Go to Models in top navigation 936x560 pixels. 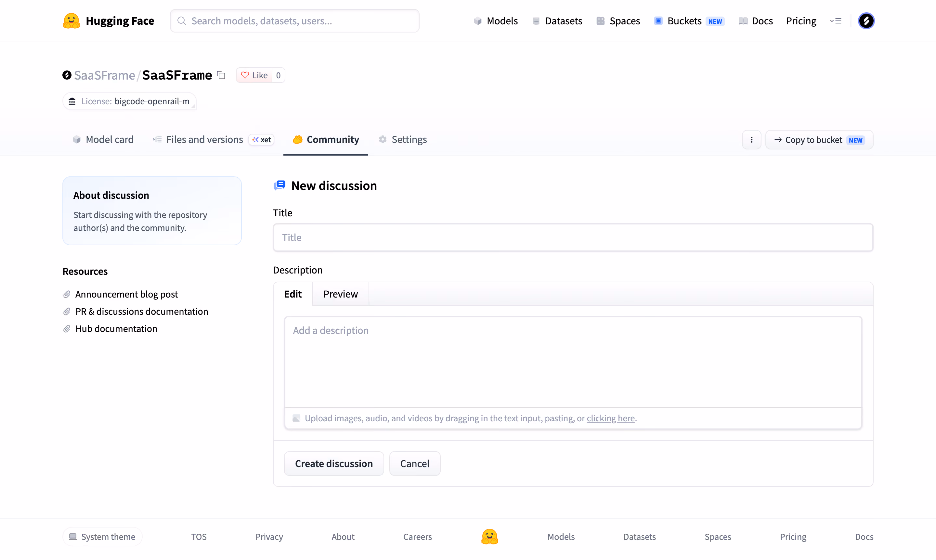pyautogui.click(x=496, y=21)
